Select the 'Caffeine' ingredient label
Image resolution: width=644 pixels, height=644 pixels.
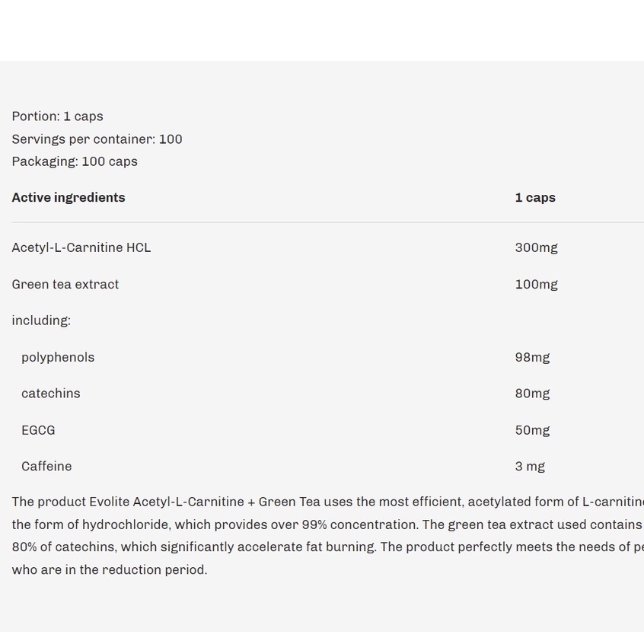pos(46,467)
